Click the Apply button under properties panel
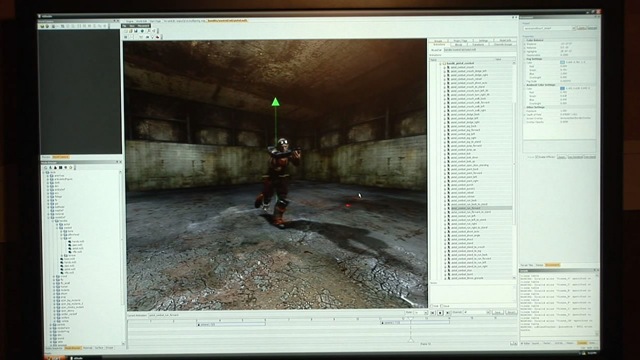The height and width of the screenshot is (360, 640). click(x=562, y=157)
